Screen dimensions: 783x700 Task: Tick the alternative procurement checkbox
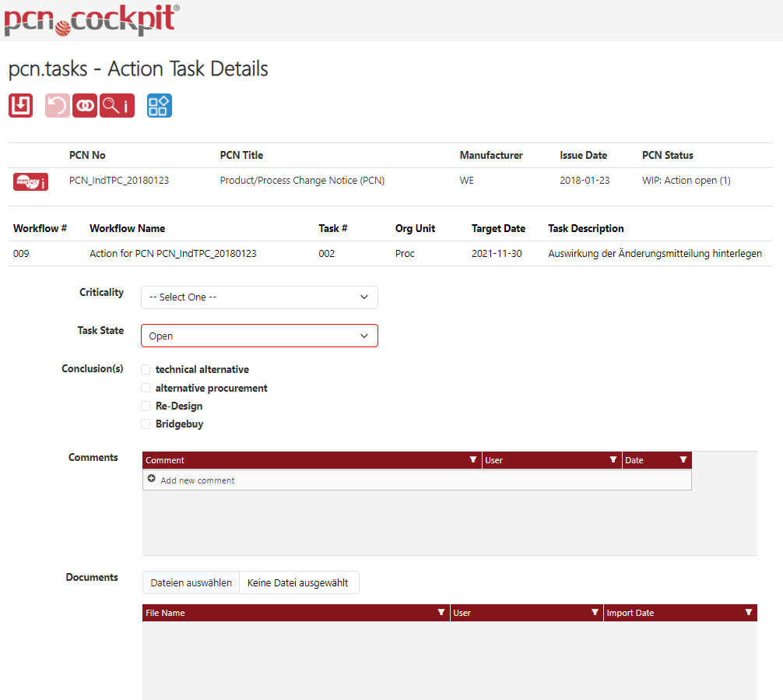[146, 388]
